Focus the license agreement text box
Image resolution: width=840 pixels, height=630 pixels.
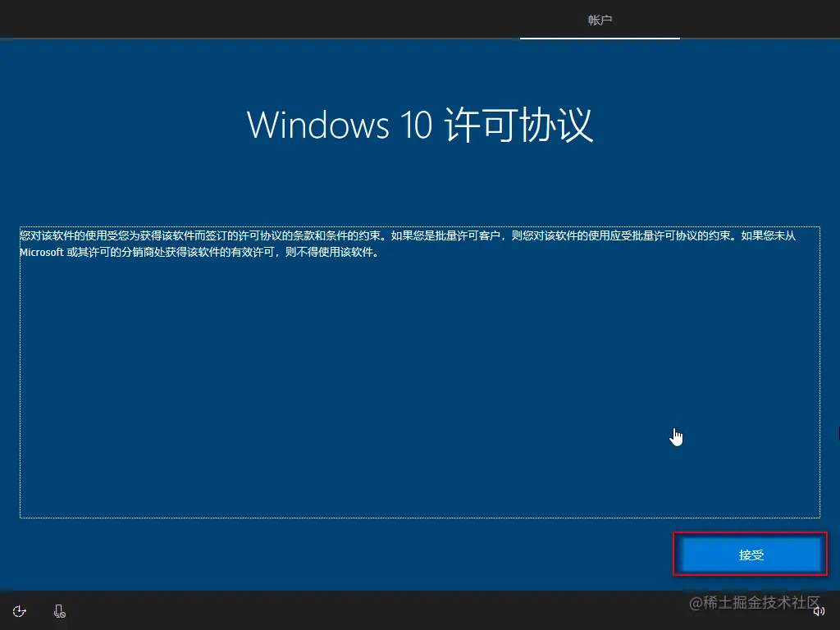coord(419,372)
